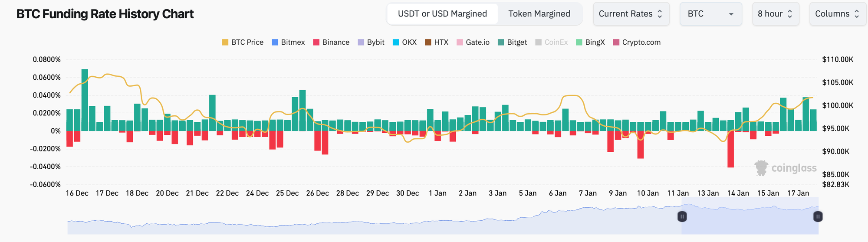Open the Current Rates dropdown

coord(631,14)
